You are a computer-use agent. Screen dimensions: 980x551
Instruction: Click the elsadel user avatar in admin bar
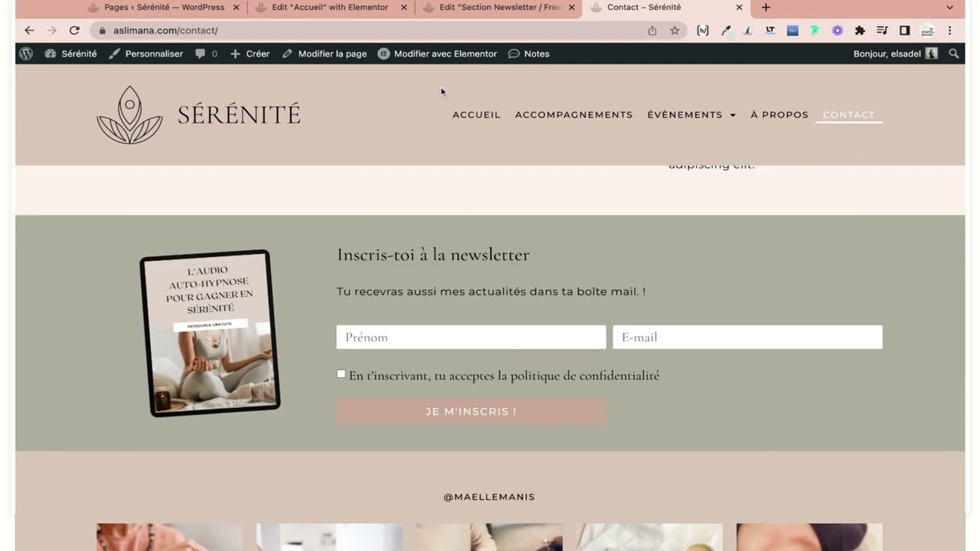[932, 54]
